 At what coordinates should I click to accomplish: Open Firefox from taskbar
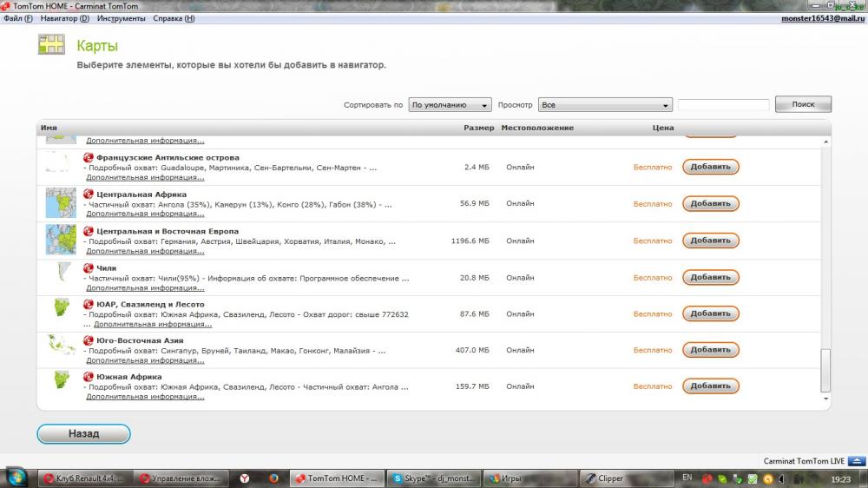pyautogui.click(x=273, y=478)
